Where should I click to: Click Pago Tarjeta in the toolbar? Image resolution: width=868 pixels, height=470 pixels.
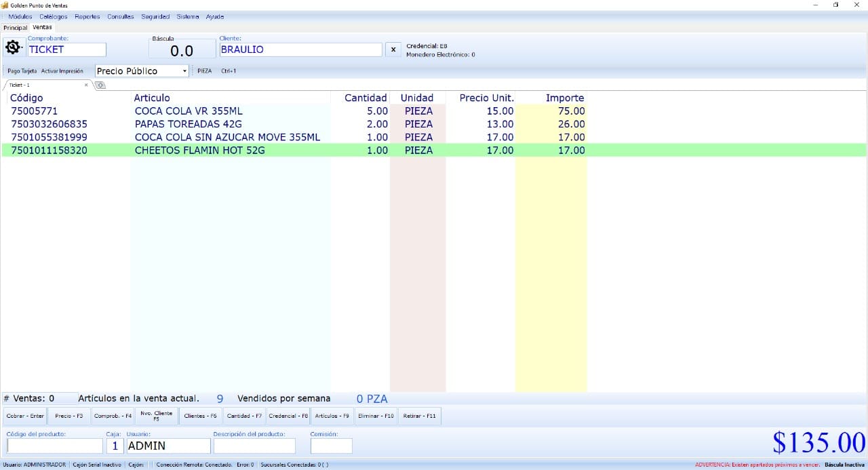click(x=22, y=71)
